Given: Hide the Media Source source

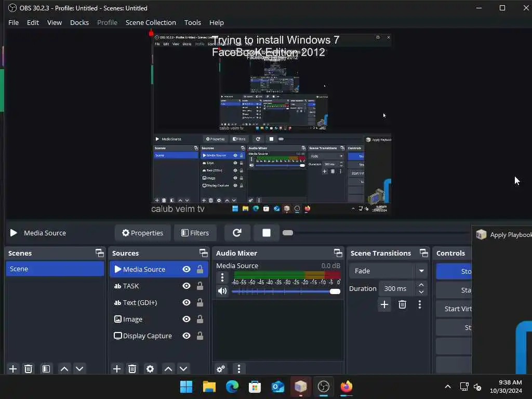Looking at the screenshot, I should 187,269.
